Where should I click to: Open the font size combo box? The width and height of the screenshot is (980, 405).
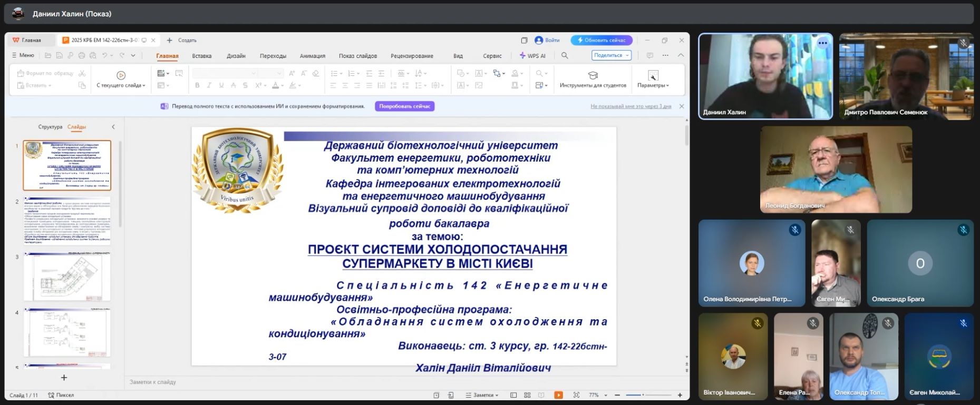pyautogui.click(x=271, y=73)
